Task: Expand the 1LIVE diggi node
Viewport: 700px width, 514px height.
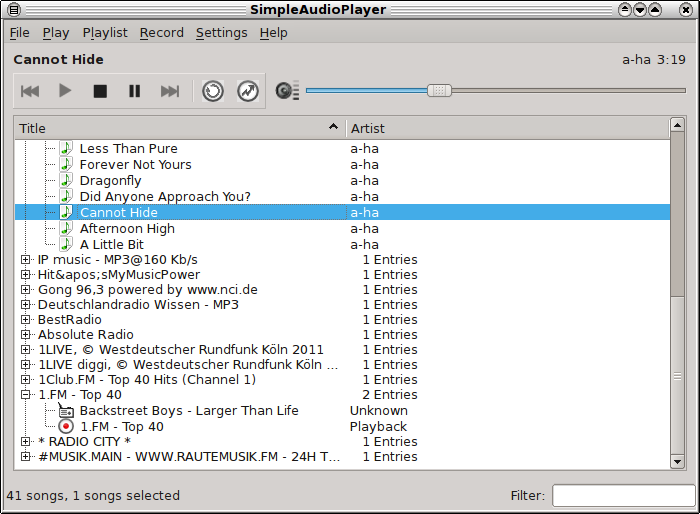Action: point(25,364)
